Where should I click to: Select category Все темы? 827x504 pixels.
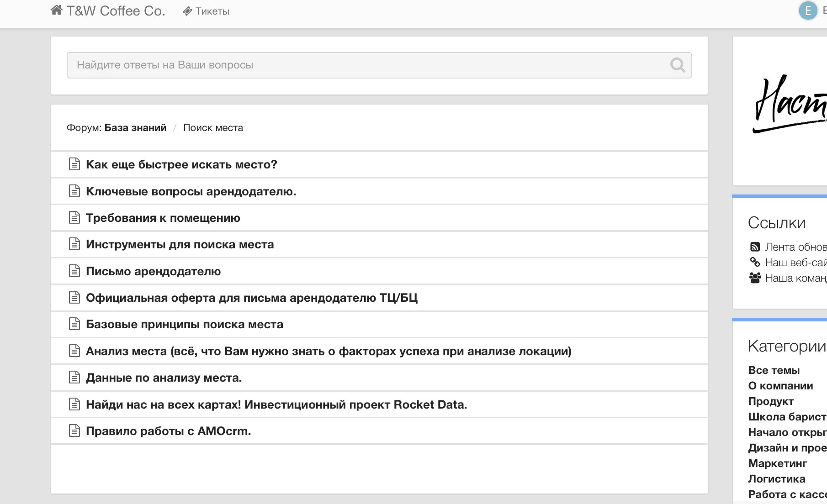click(774, 370)
